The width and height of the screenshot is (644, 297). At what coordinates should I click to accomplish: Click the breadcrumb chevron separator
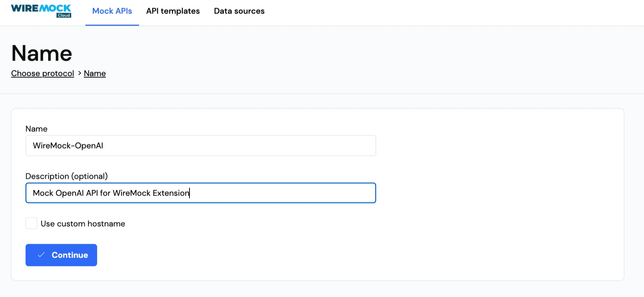79,73
